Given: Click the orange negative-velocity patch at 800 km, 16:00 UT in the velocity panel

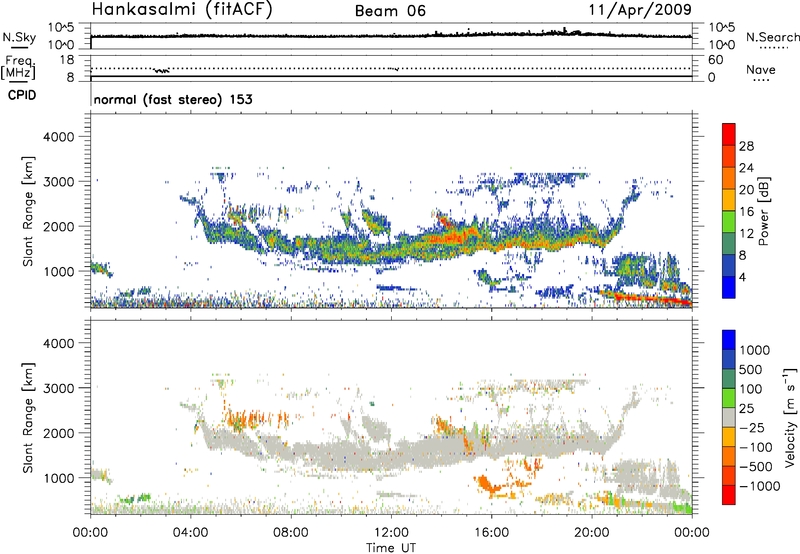Looking at the screenshot, I should click(x=488, y=485).
